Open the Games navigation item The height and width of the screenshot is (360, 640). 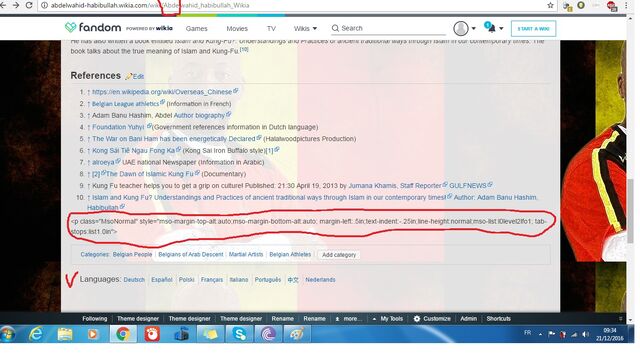[196, 29]
